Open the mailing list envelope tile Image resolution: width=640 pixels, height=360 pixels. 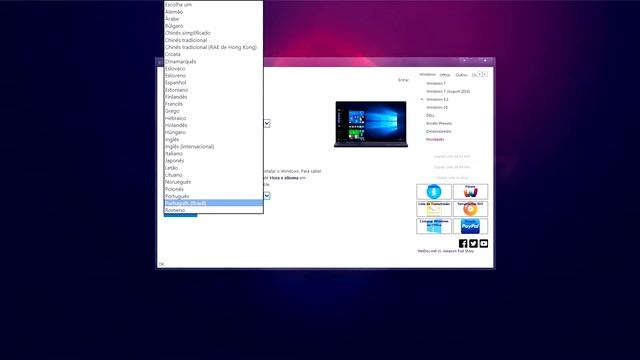(434, 209)
